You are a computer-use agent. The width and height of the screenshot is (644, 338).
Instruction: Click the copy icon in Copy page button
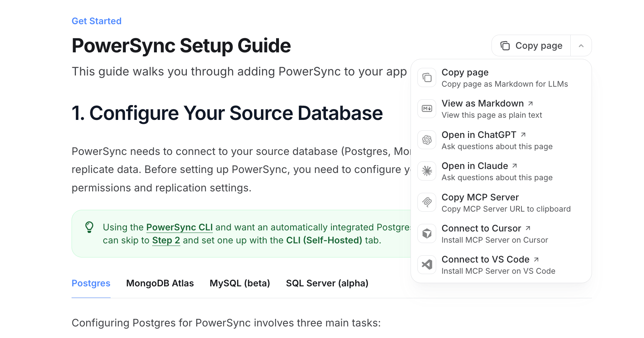[505, 46]
